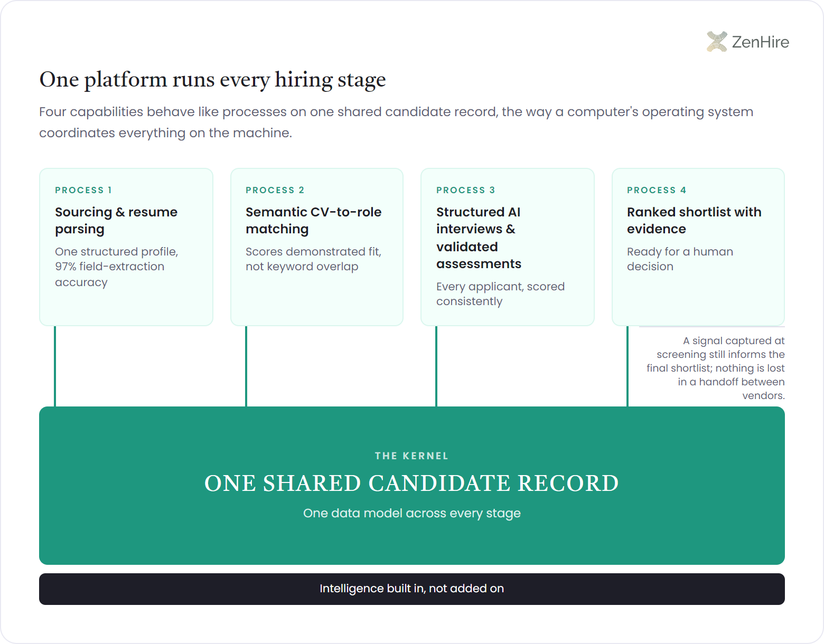This screenshot has width=824, height=644.
Task: Click the 'PROCESS 3' label
Action: [x=466, y=190]
